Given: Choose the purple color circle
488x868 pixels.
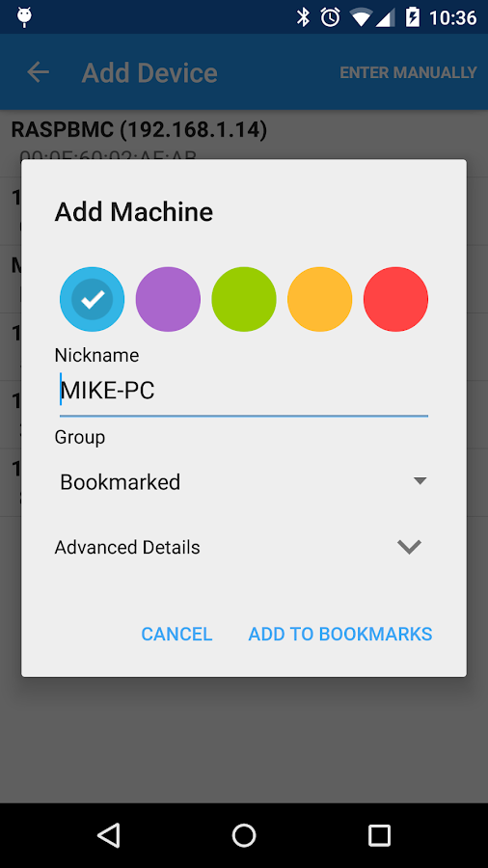Looking at the screenshot, I should coord(168,300).
